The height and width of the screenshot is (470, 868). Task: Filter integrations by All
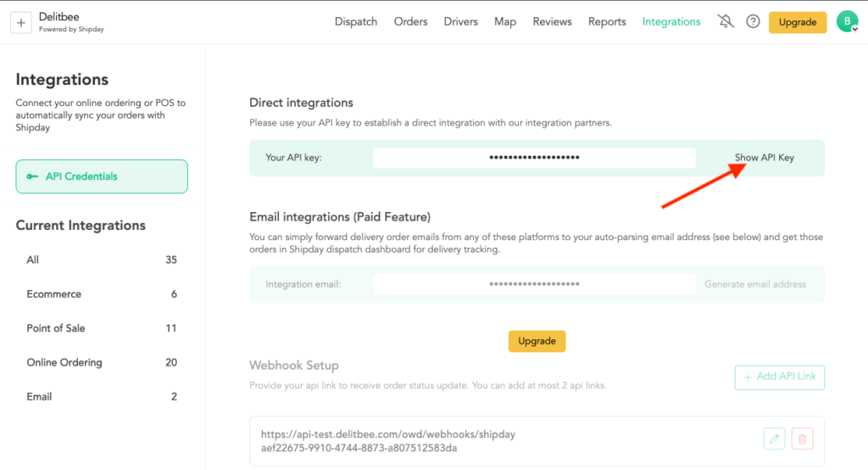pos(102,260)
